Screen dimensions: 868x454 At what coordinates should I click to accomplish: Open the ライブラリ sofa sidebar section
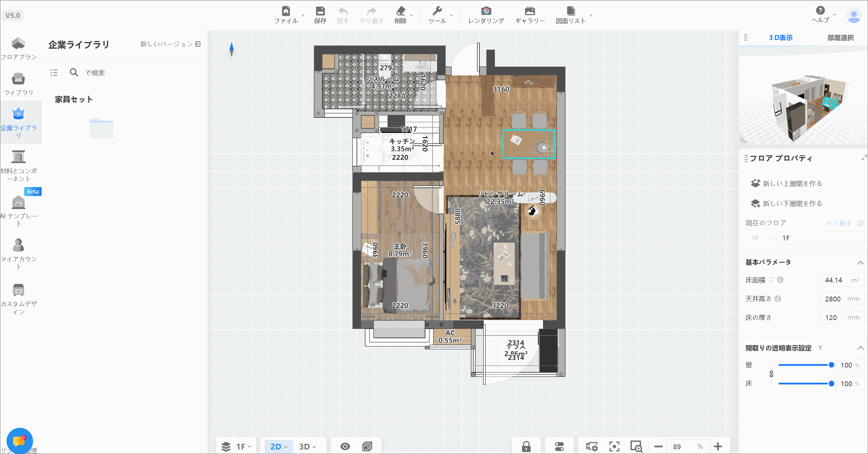coord(19,84)
